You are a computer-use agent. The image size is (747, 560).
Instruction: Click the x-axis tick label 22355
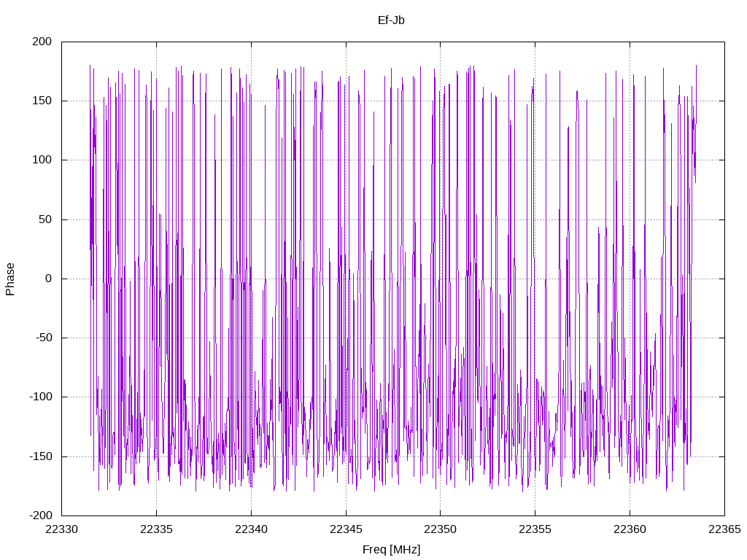click(535, 529)
